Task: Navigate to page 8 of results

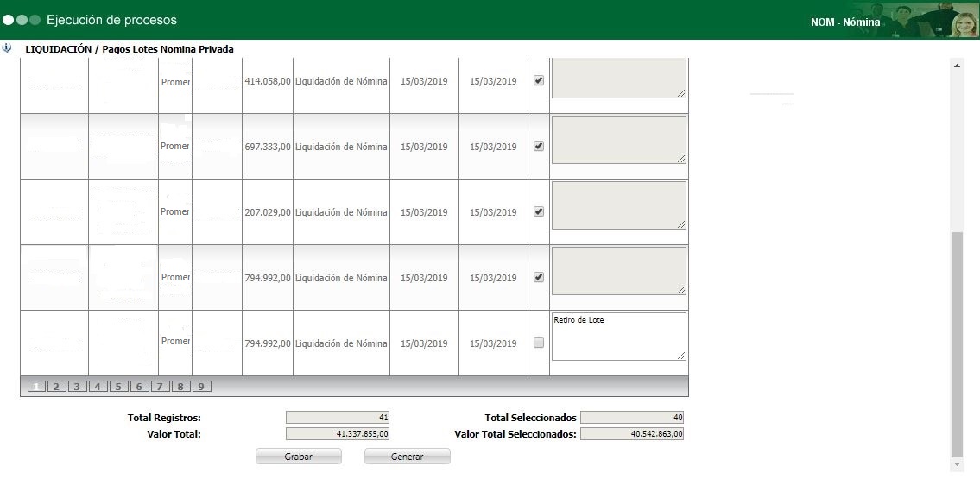Action: 180,387
